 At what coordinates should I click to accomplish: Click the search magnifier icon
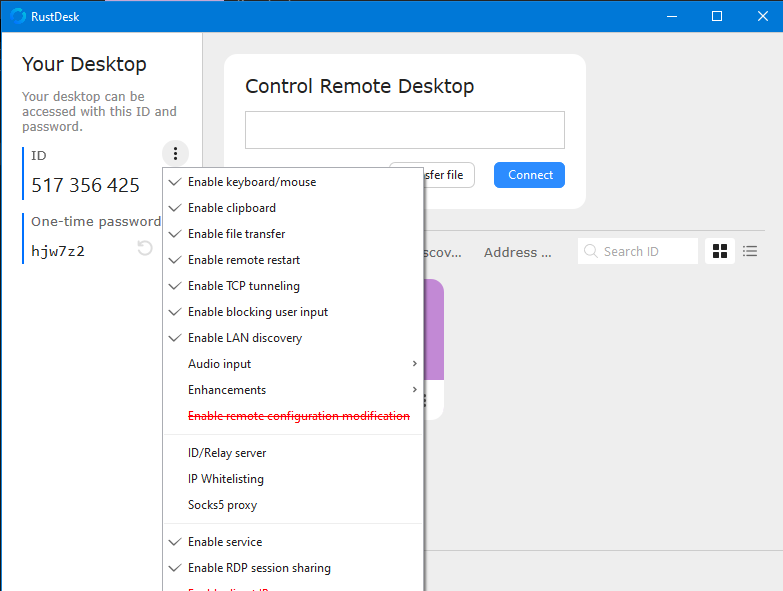(591, 251)
